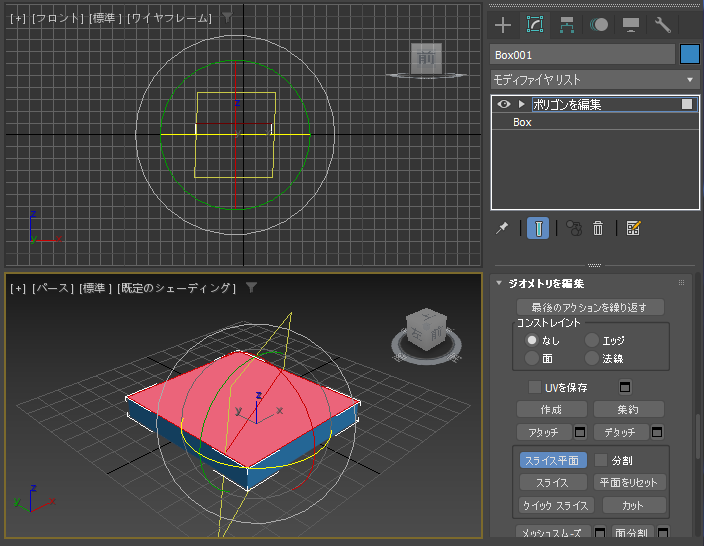
Task: Open the Hierarchy panel tab
Action: [x=567, y=25]
